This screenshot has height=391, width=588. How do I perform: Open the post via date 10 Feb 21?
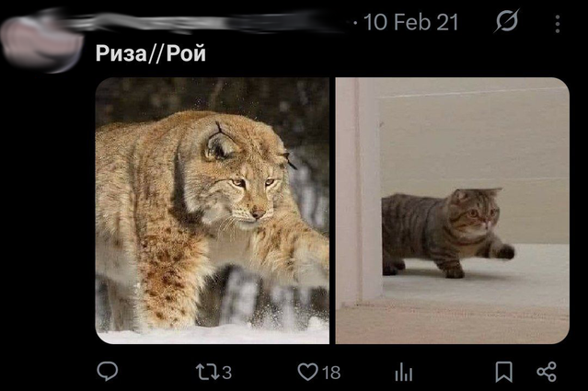point(411,22)
